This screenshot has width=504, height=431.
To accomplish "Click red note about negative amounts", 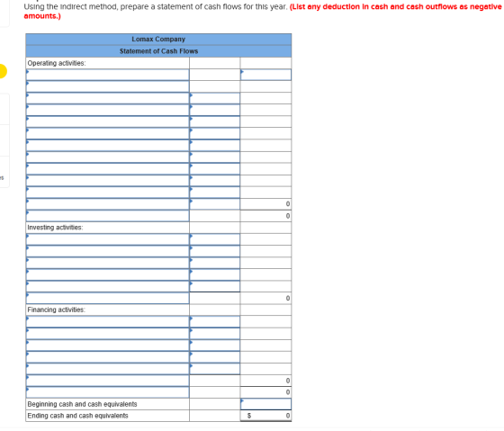I will coord(263,12).
